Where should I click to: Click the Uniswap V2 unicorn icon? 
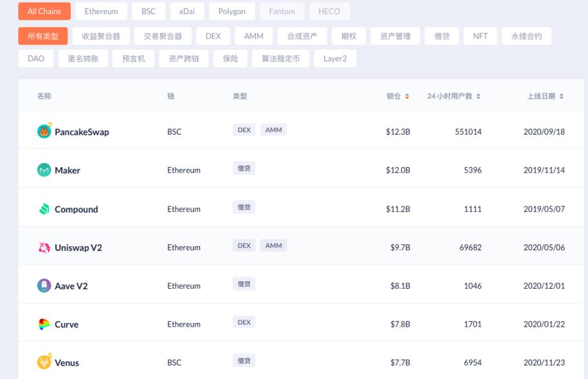[x=44, y=248]
